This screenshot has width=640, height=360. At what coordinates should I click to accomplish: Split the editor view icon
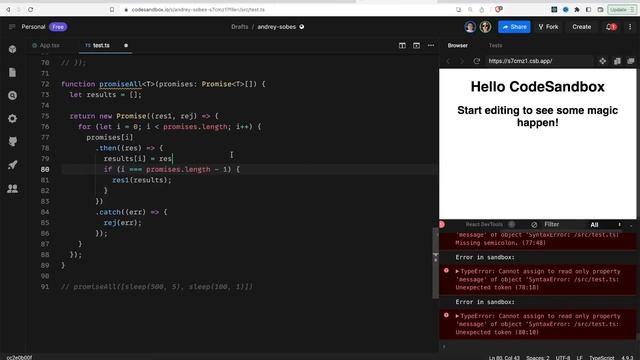[402, 45]
